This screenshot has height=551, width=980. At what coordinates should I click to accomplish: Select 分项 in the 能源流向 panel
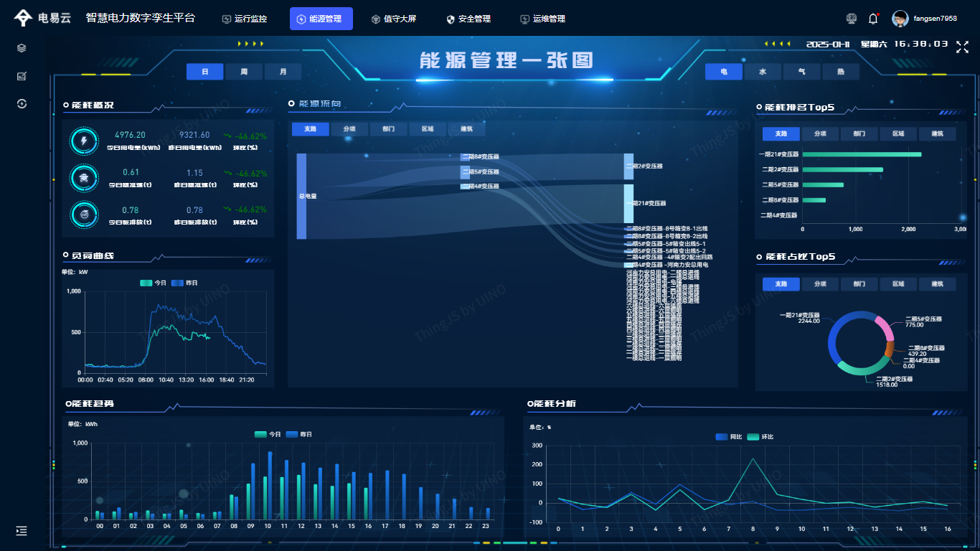(349, 129)
